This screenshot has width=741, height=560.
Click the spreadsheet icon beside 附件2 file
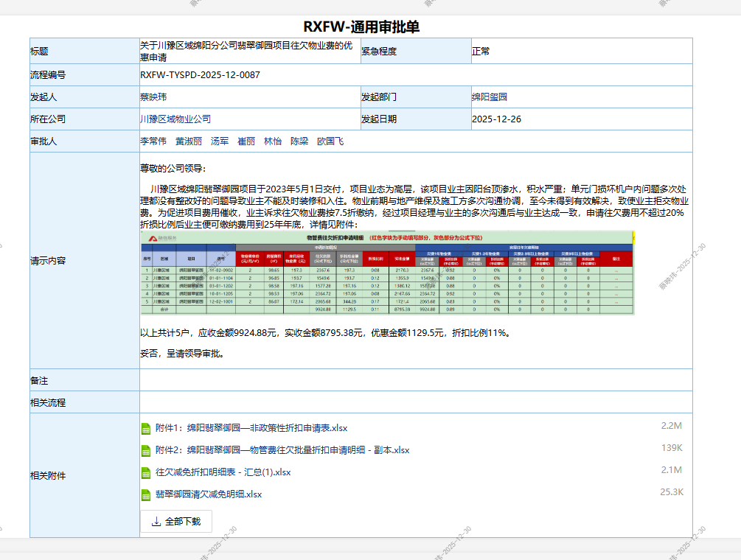(x=145, y=450)
